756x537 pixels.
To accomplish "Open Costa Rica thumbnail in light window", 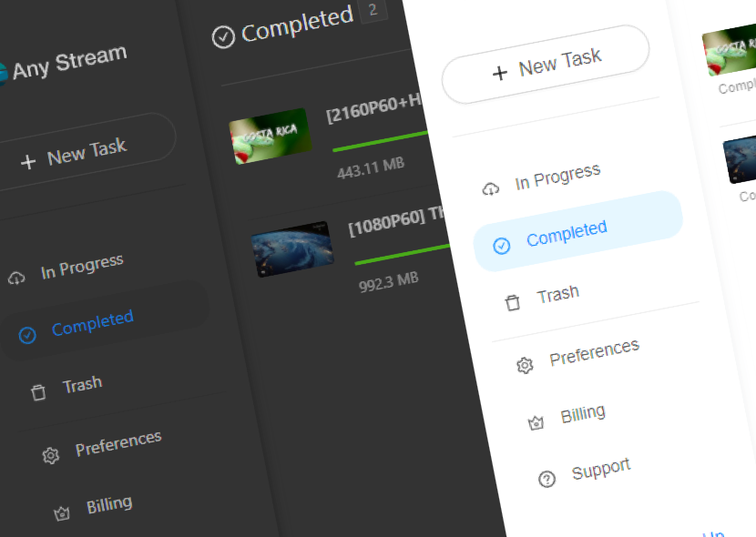I will point(729,50).
